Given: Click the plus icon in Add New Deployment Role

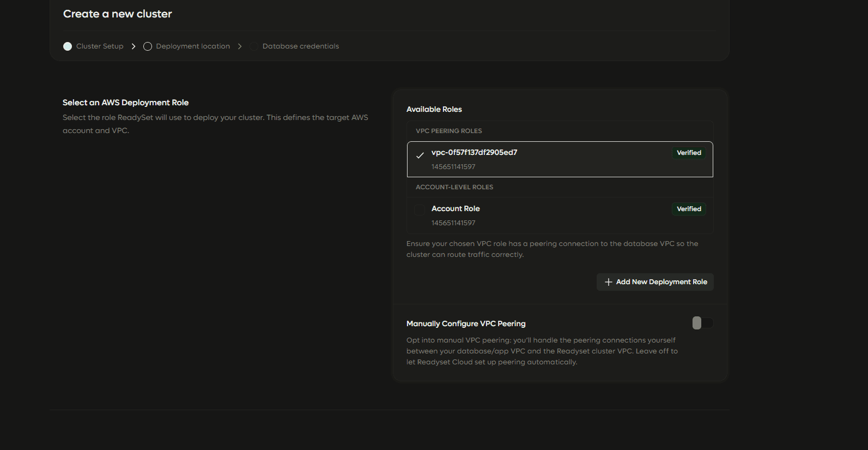Looking at the screenshot, I should [609, 282].
